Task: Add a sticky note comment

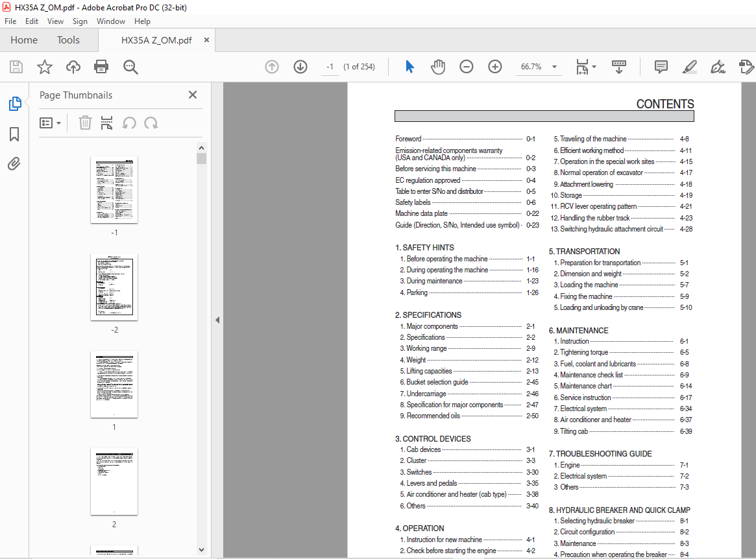Action: point(661,67)
